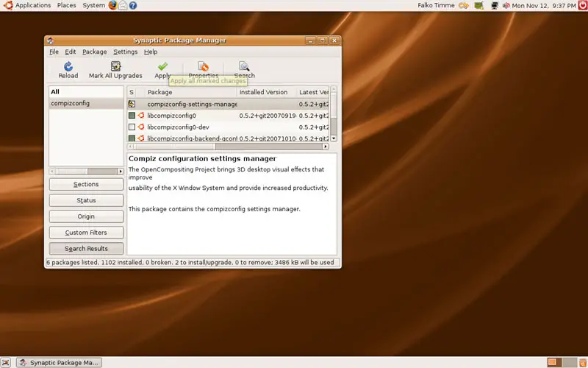Sort by the Package column header
The height and width of the screenshot is (368, 588).
tap(191, 92)
